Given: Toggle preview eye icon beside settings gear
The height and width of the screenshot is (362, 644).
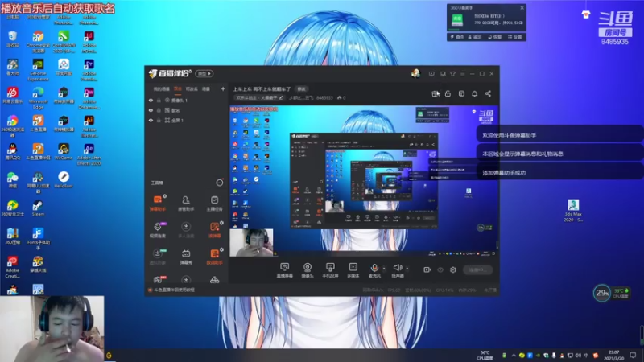Looking at the screenshot, I should pyautogui.click(x=440, y=269).
